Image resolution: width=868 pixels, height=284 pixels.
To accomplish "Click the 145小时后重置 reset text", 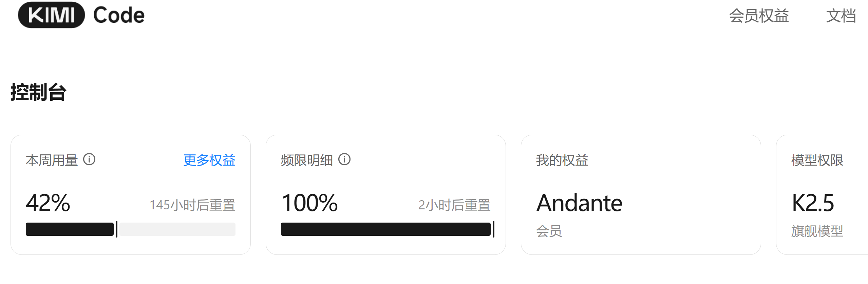I will coord(192,205).
